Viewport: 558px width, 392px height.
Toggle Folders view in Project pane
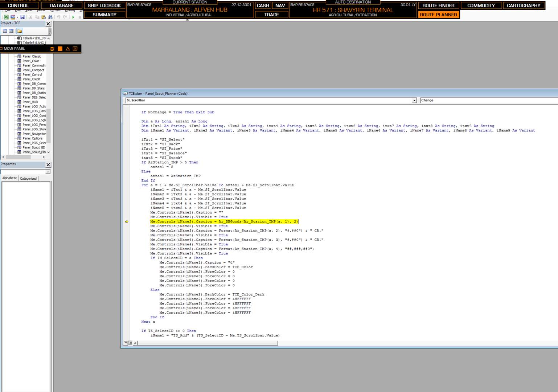[20, 31]
